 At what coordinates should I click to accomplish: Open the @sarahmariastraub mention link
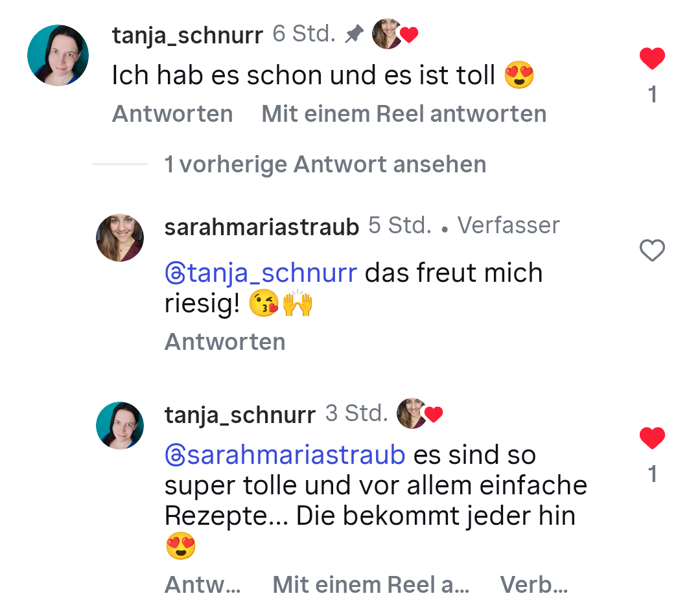point(285,455)
